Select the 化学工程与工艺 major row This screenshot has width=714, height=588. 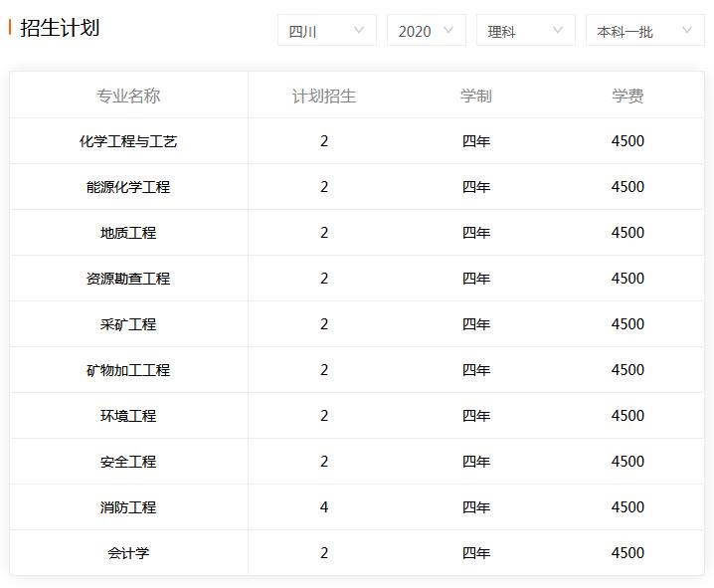point(357,141)
